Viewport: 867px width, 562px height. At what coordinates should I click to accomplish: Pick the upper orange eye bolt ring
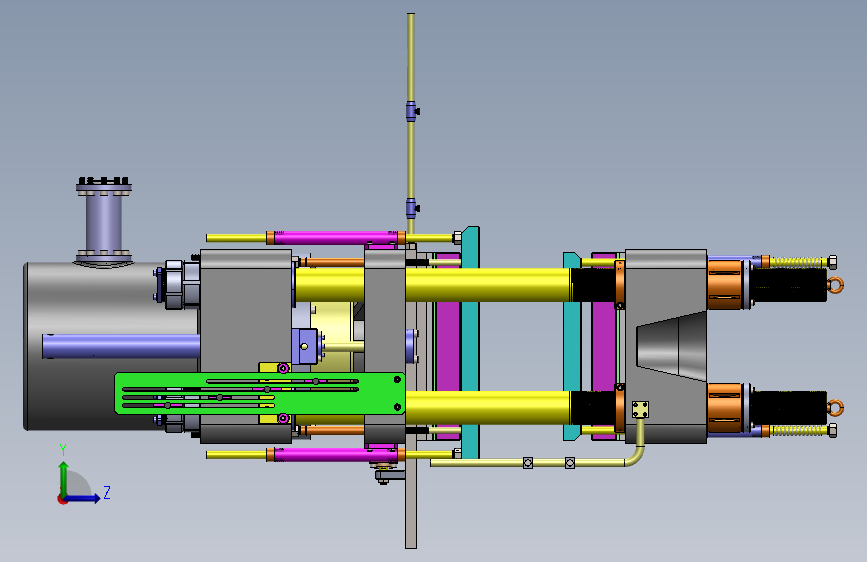click(835, 285)
